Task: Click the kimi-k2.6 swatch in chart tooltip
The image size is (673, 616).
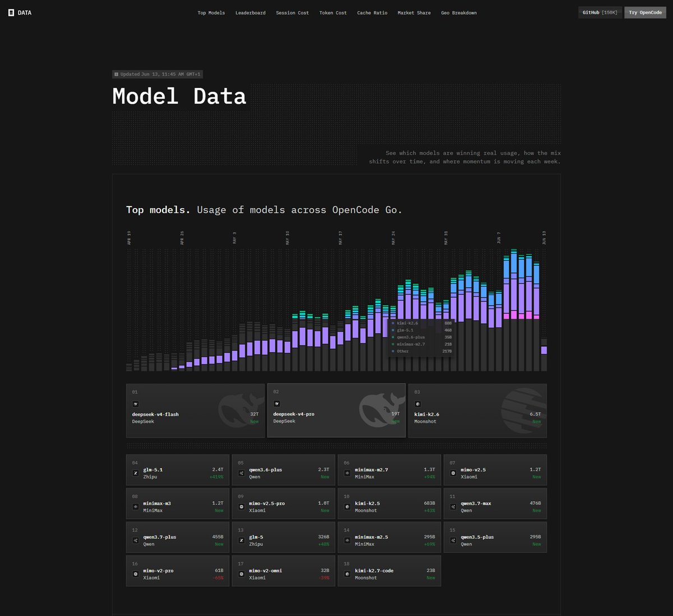Action: [x=393, y=323]
